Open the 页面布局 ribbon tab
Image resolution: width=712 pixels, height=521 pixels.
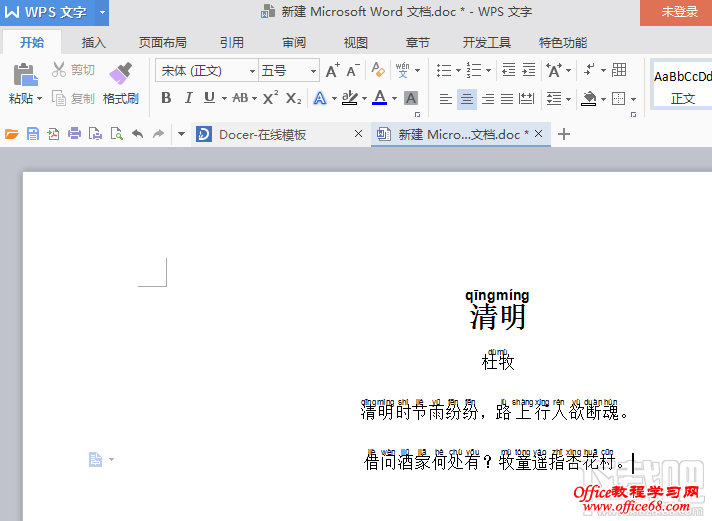[x=162, y=43]
